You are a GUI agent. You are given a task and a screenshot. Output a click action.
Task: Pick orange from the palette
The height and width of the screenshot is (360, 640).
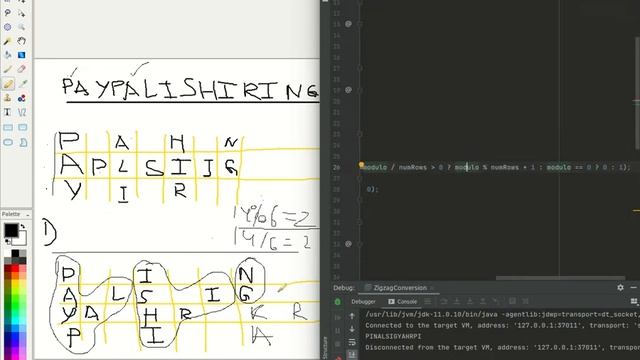point(15,276)
